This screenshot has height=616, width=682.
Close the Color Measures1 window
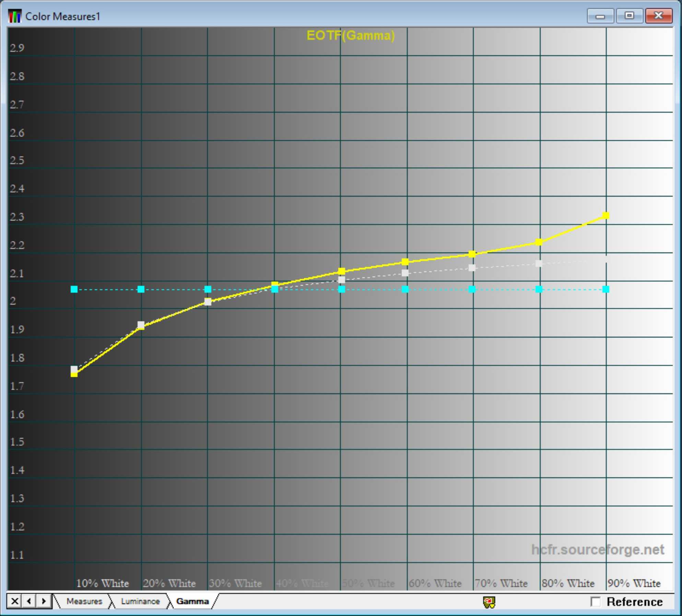click(x=658, y=16)
